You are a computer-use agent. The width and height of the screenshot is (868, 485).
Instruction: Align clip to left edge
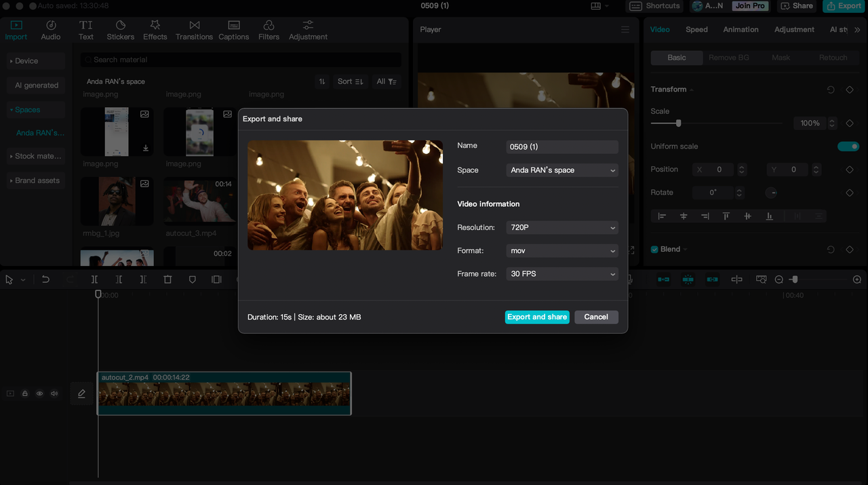662,216
